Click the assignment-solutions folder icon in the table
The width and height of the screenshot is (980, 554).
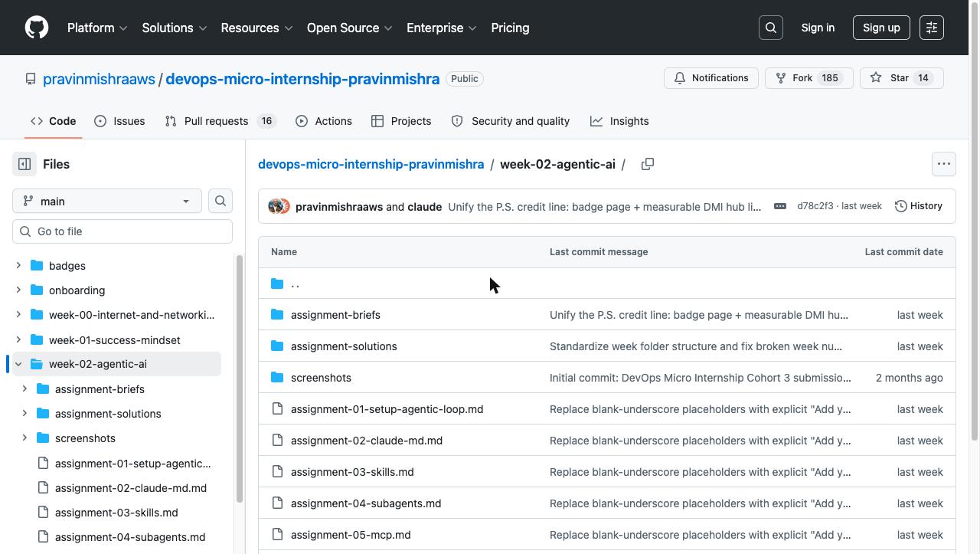tap(277, 346)
